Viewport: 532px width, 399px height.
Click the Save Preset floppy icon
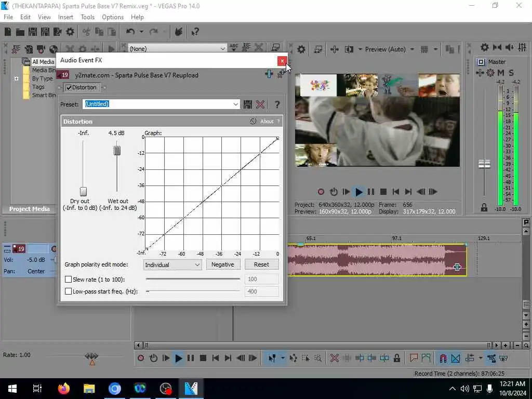[248, 104]
